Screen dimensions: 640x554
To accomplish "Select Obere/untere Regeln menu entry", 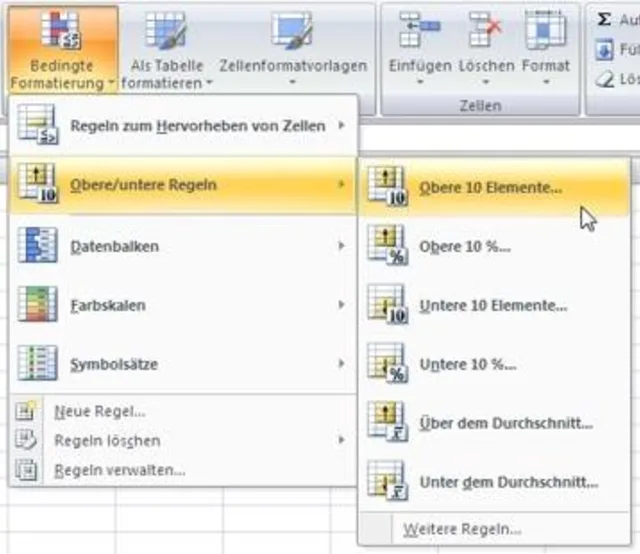I will pos(183,185).
